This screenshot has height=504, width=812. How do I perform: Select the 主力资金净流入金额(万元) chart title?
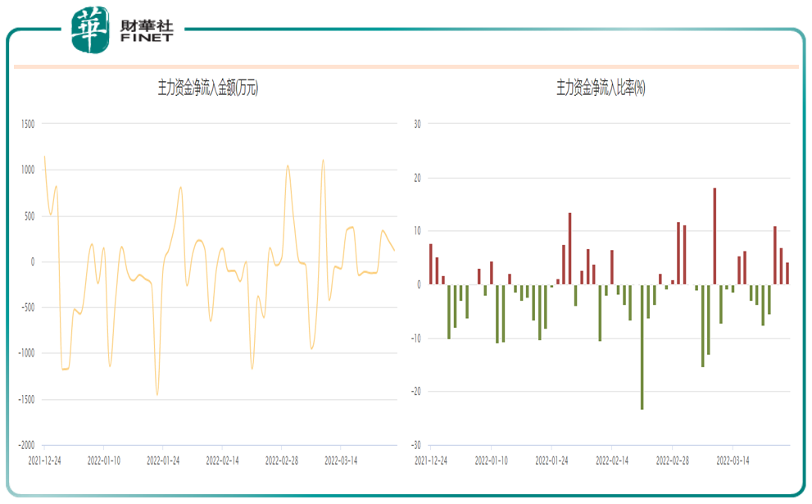click(x=207, y=89)
